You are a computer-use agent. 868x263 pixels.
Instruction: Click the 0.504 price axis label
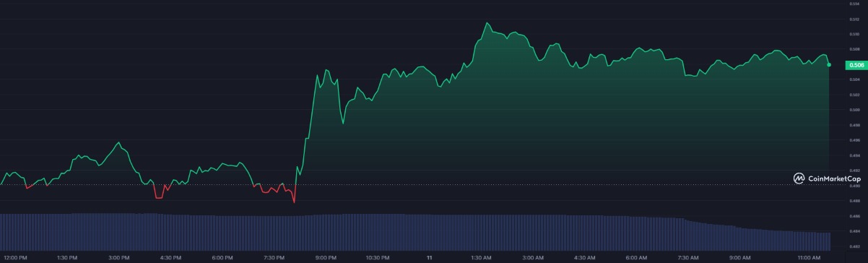point(854,79)
